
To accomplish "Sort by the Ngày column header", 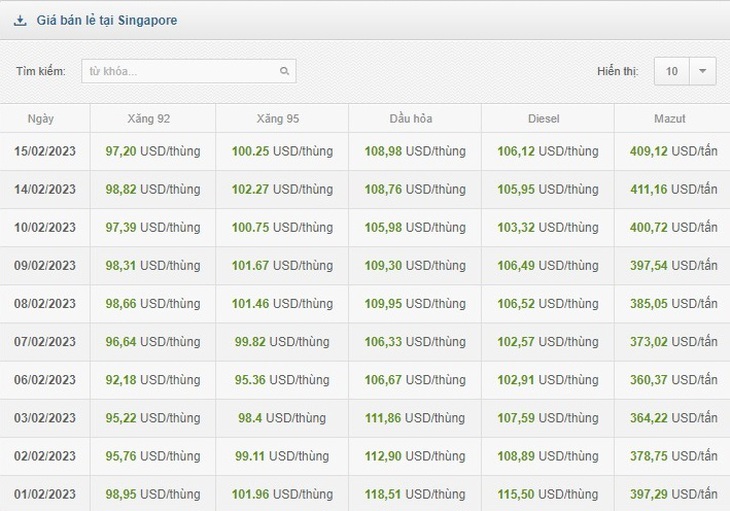I will pyautogui.click(x=41, y=119).
